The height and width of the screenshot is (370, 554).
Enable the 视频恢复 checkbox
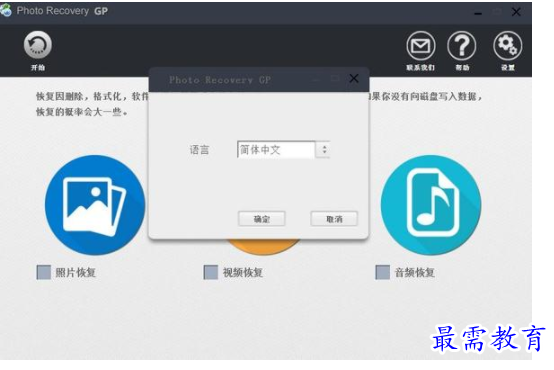pyautogui.click(x=211, y=272)
